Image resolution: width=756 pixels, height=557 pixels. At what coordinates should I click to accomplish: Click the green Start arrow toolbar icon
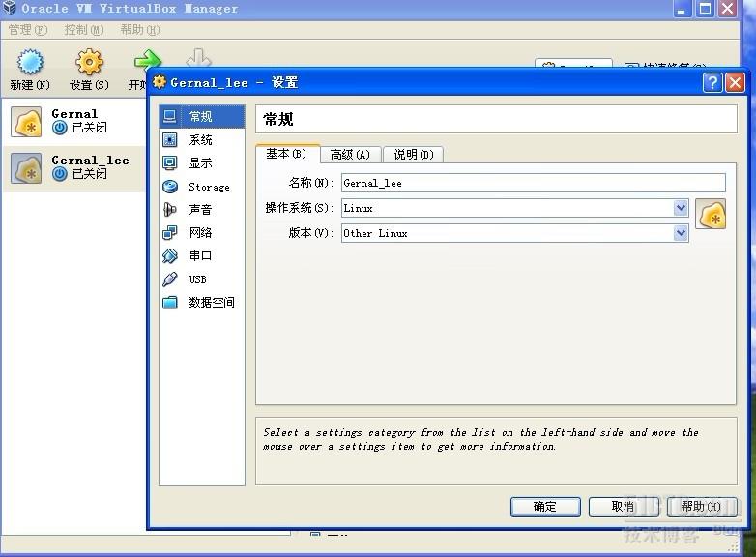(147, 61)
